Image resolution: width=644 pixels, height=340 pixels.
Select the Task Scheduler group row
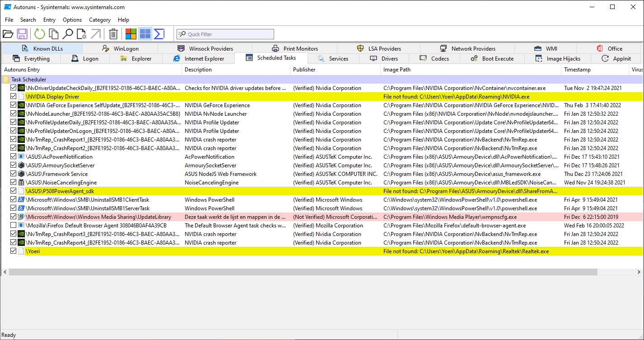click(x=322, y=80)
